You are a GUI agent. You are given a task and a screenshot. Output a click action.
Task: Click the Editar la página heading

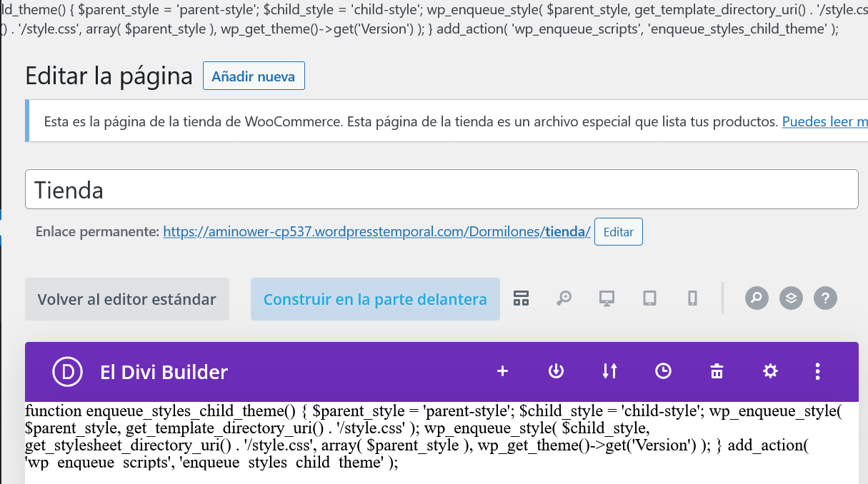[x=109, y=76]
